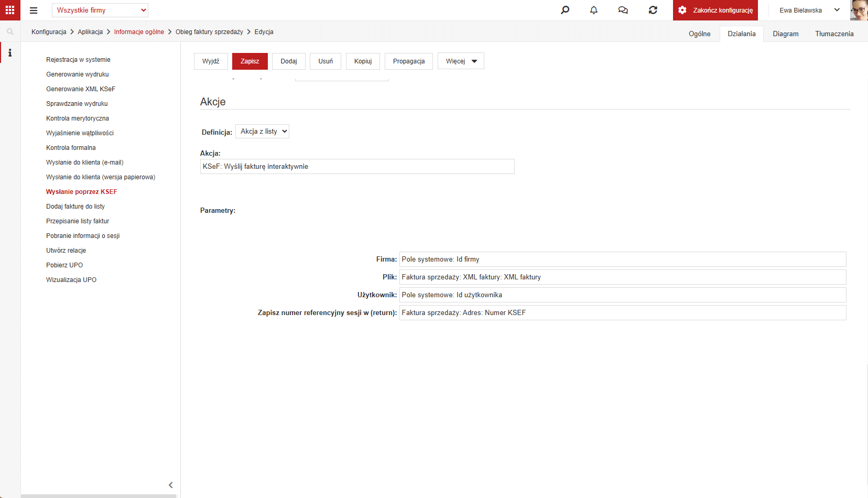Expand the Więcej dropdown button

[x=461, y=61]
